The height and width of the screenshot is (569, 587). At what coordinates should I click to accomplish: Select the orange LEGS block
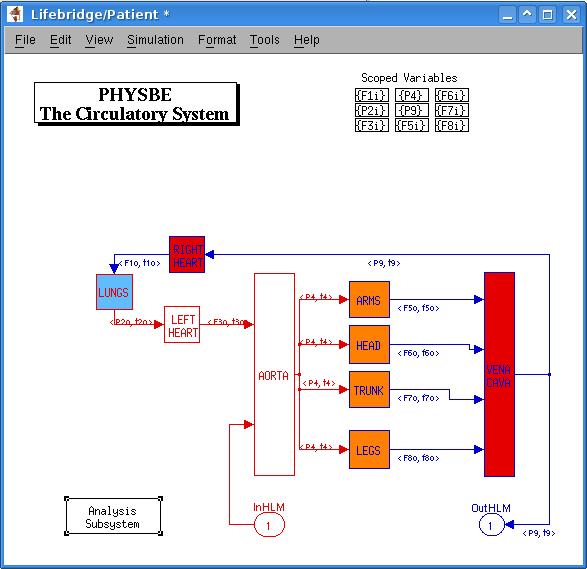[x=369, y=449]
